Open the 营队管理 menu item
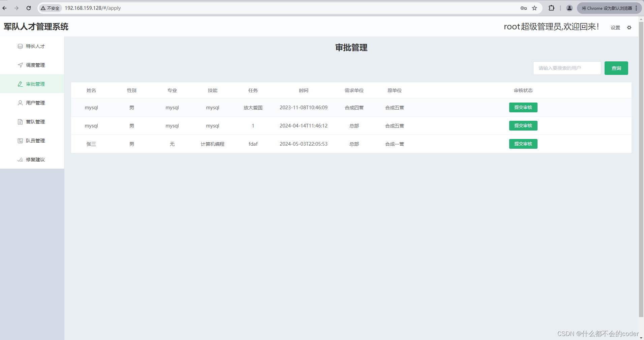The image size is (644, 340). click(x=32, y=122)
